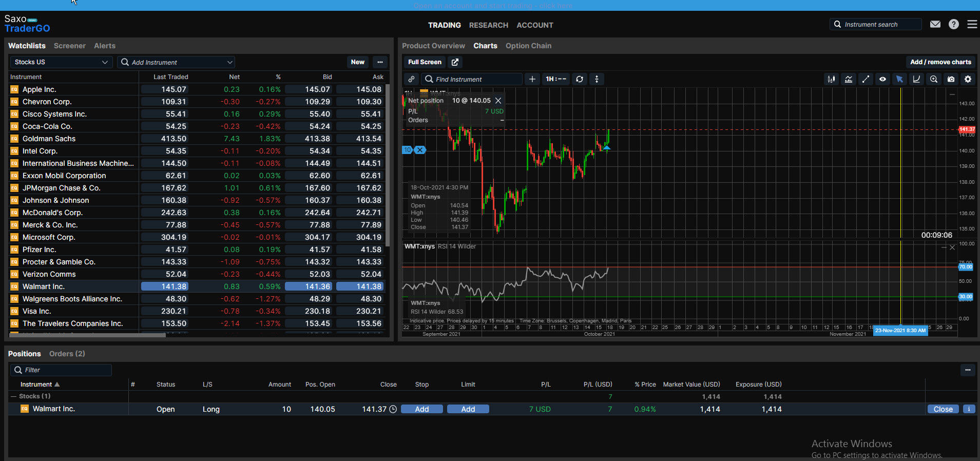Screen dimensions: 980x461
Task: Click Add / remove charts button
Action: pos(940,62)
